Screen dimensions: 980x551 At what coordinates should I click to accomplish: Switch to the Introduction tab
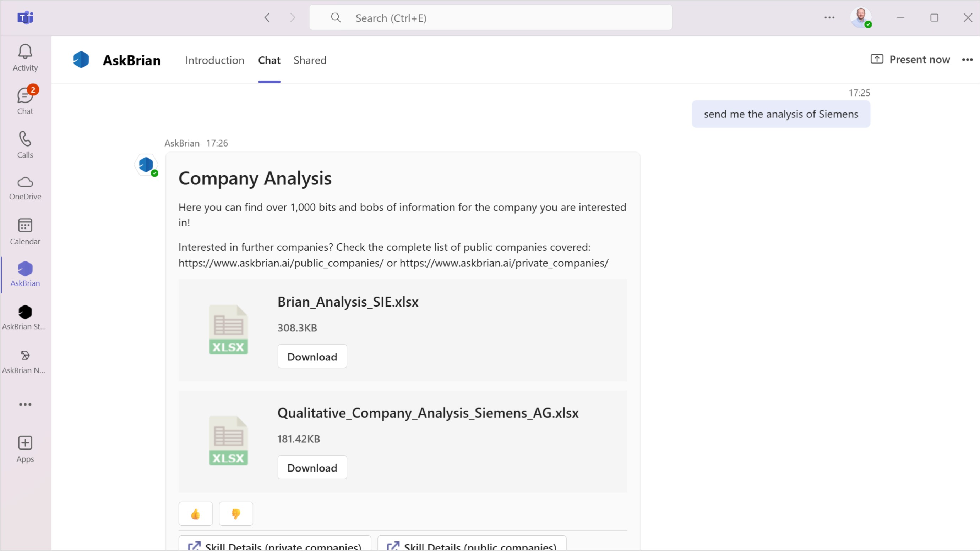pyautogui.click(x=214, y=60)
